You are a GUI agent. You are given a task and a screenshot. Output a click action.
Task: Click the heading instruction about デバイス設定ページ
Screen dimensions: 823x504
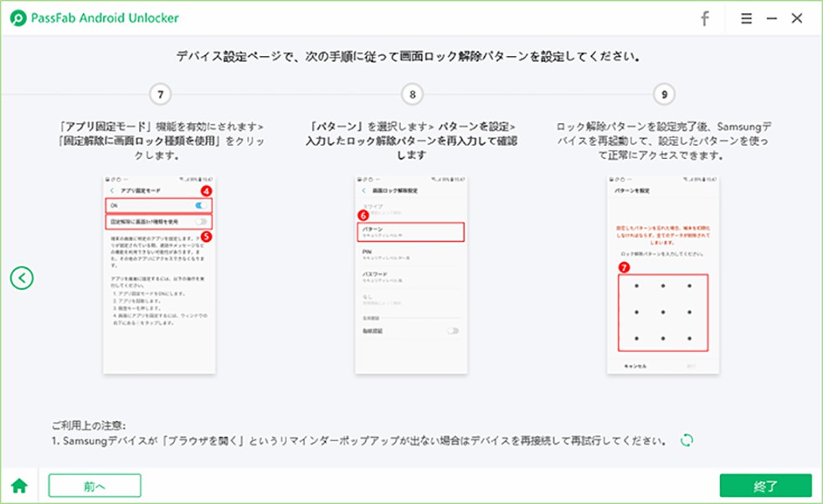pyautogui.click(x=408, y=56)
